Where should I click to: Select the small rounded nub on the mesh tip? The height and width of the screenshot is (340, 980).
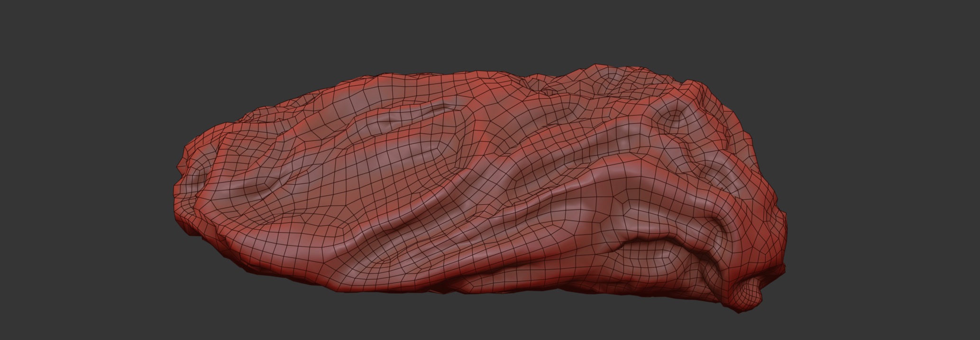(x=749, y=294)
